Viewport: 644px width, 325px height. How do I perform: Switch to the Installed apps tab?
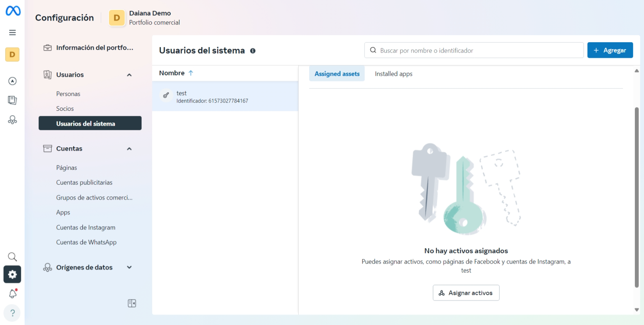click(x=393, y=74)
